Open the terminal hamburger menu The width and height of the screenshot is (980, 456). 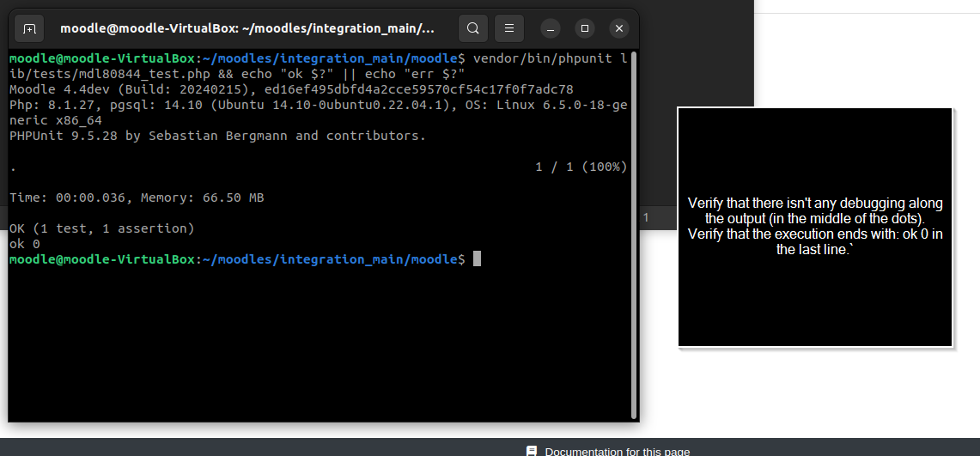509,28
